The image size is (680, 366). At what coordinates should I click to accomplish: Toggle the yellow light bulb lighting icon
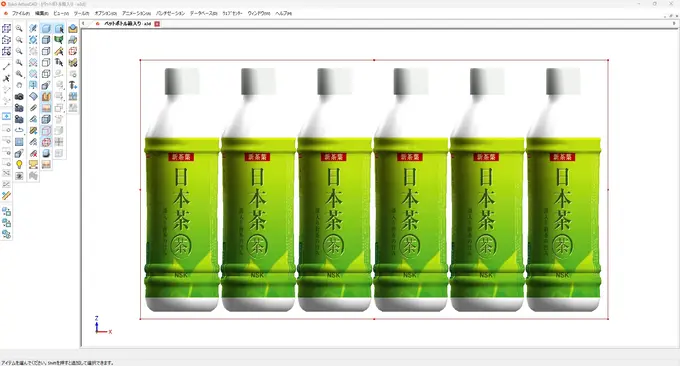coord(19,164)
